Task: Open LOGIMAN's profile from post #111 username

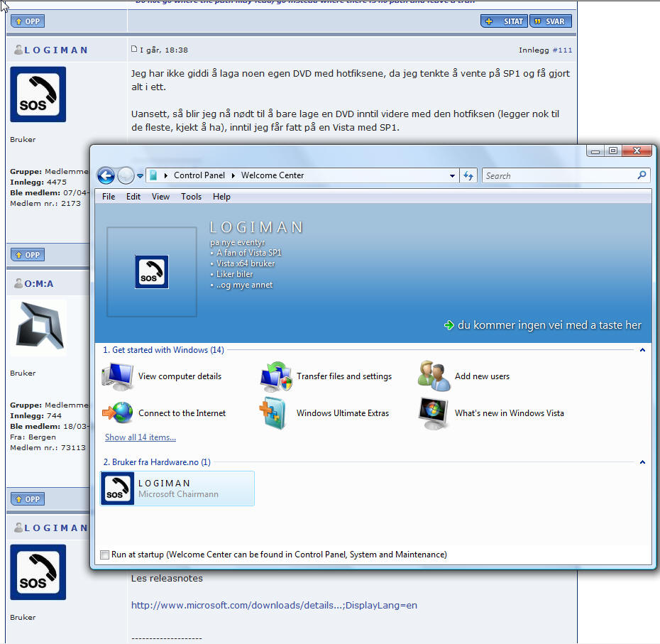Action: [56, 50]
